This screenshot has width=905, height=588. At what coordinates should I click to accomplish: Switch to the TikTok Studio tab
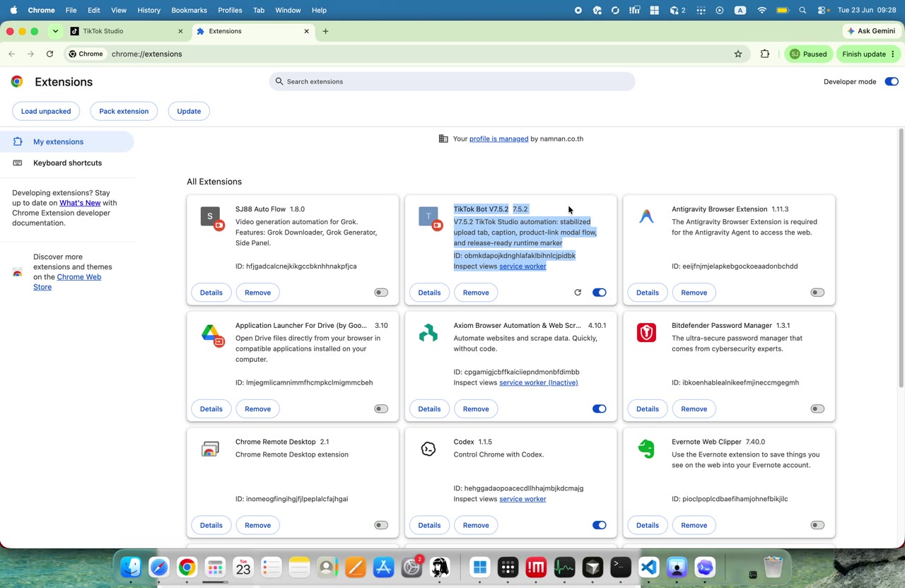127,31
